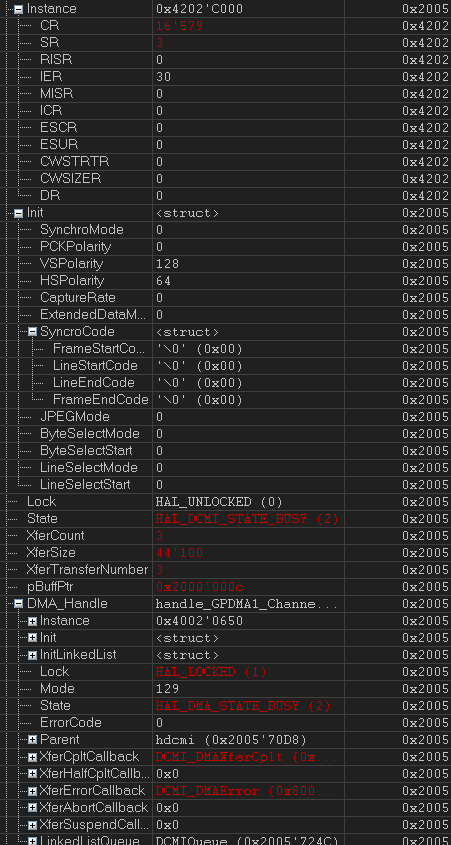
Task: Click the HAL_LOCKED (1) value
Action: [x=211, y=672]
